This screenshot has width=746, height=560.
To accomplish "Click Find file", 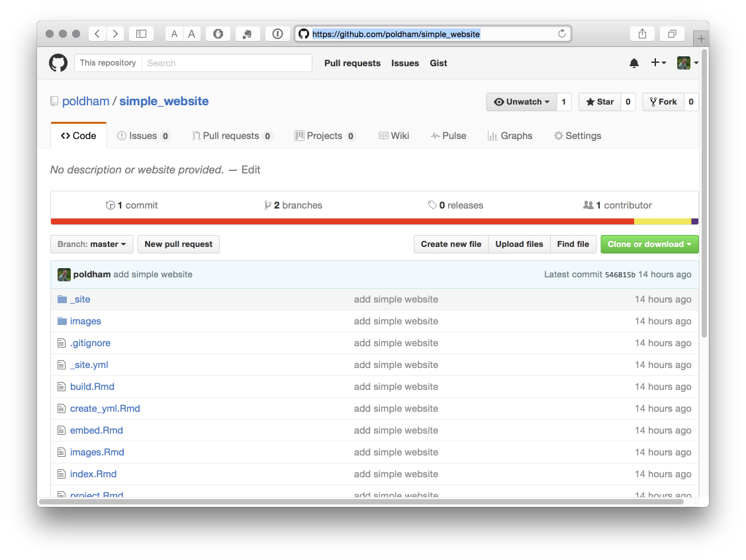I will pyautogui.click(x=573, y=244).
